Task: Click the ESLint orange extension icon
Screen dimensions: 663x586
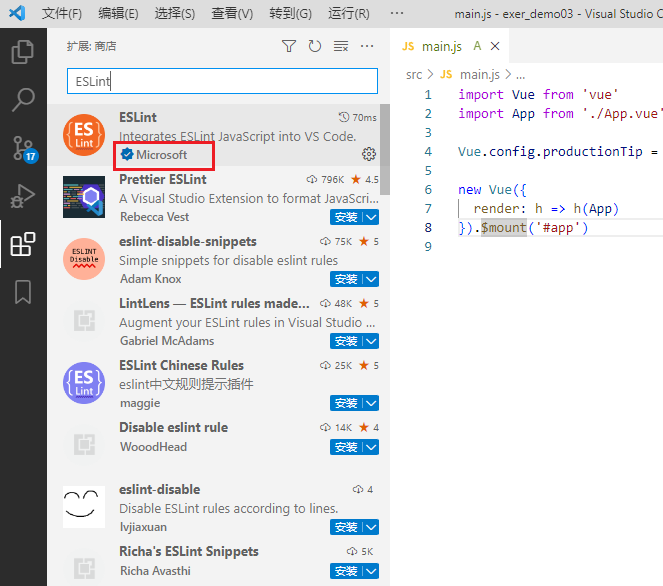Action: [x=84, y=135]
